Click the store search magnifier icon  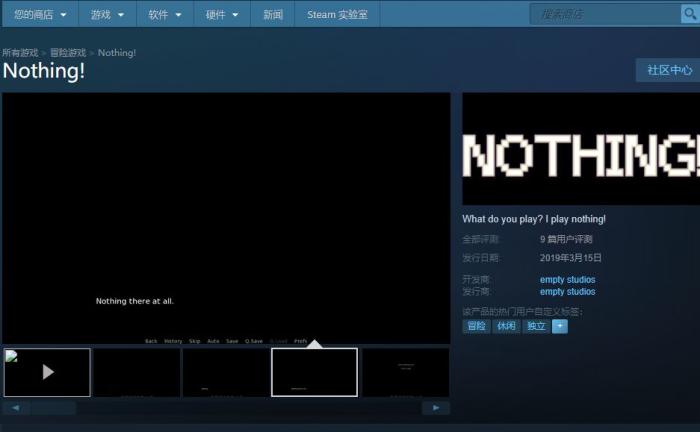[690, 14]
